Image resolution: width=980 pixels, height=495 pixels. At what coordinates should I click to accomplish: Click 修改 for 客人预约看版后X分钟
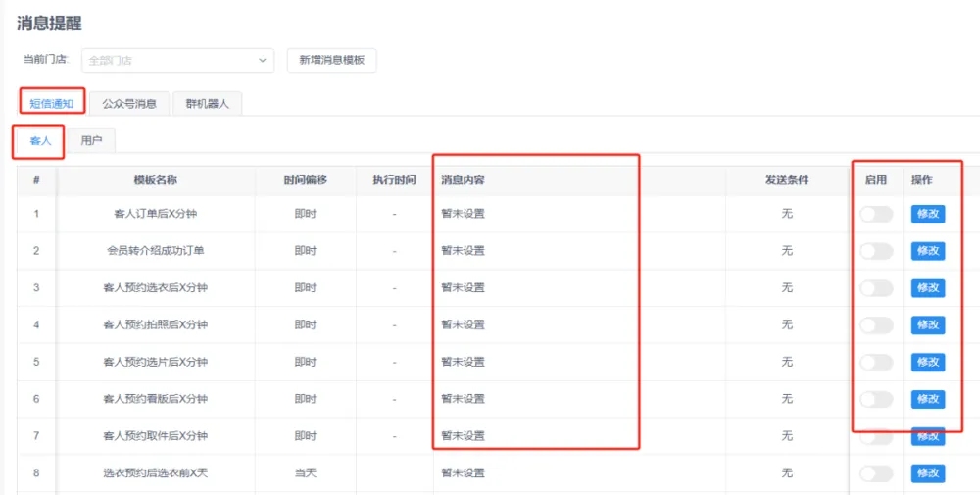coord(927,399)
